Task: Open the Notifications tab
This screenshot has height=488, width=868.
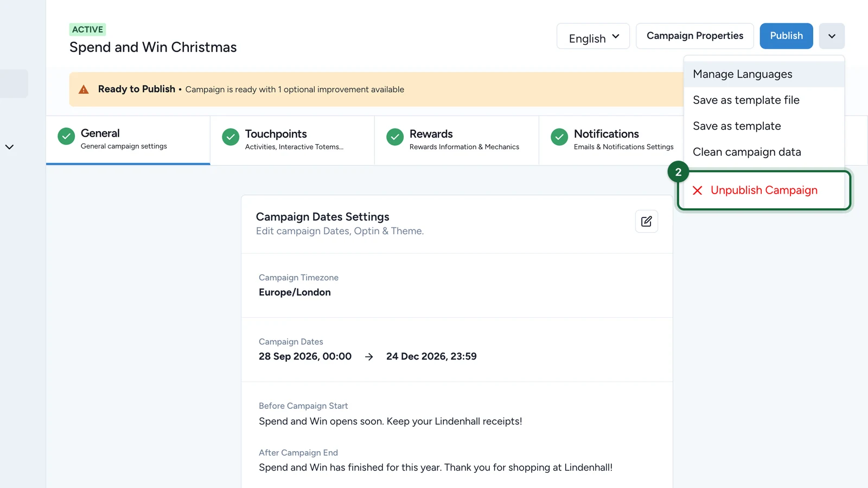Action: pyautogui.click(x=611, y=140)
